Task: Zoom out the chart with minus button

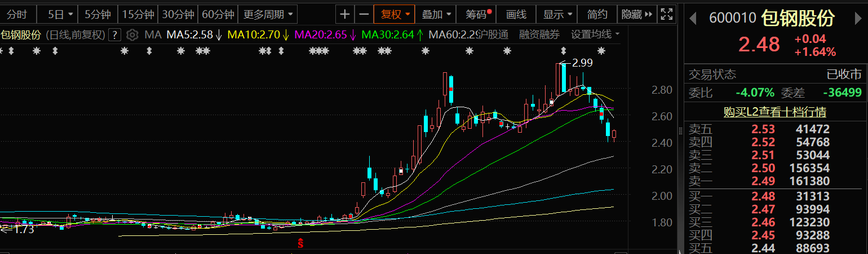Action: point(364,14)
